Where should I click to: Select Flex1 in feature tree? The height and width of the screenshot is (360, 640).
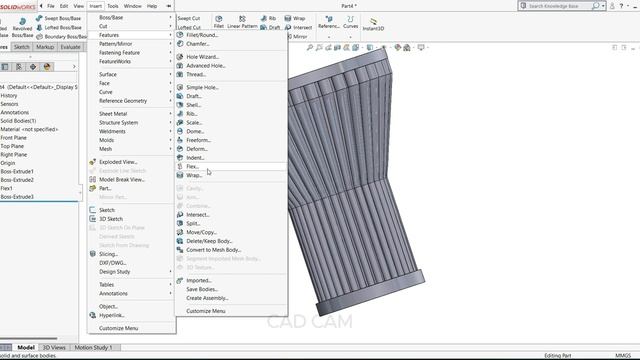pyautogui.click(x=7, y=188)
